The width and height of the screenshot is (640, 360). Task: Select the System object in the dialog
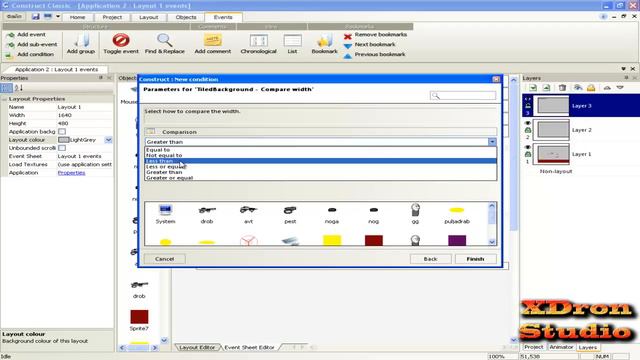[x=165, y=214]
